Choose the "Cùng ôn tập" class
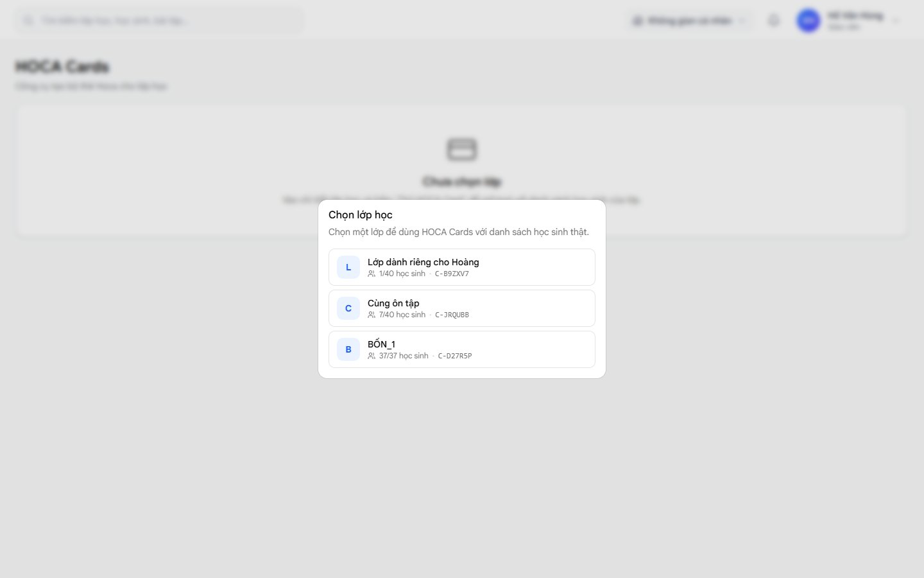 coord(462,308)
